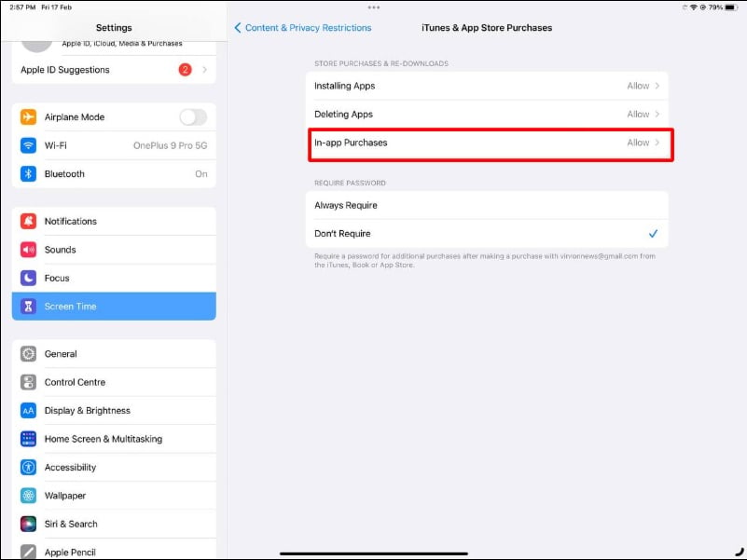Tap the red badge on Apple ID Suggestions
Viewport: 747px width, 560px height.
coord(185,70)
